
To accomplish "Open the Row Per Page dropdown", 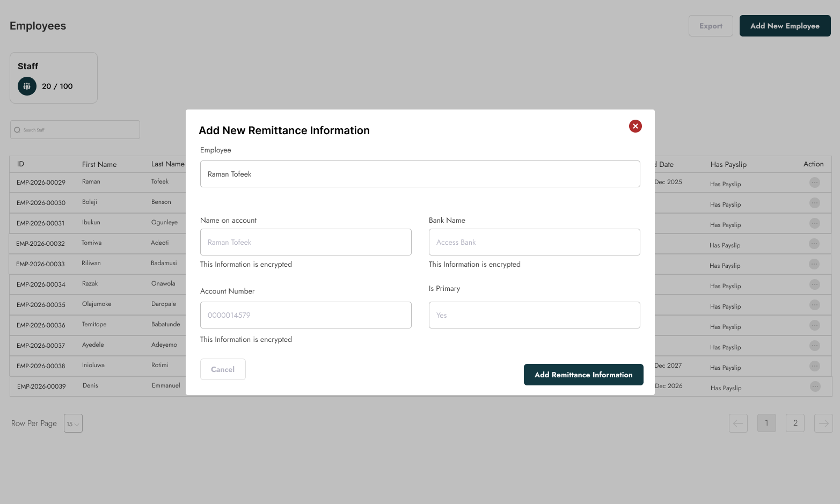I will 73,423.
